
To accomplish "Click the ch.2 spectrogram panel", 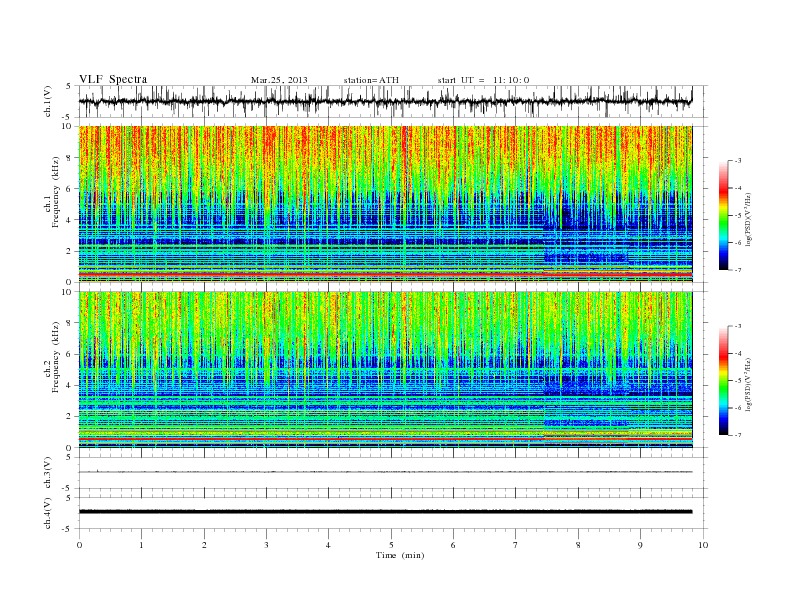I will (385, 370).
